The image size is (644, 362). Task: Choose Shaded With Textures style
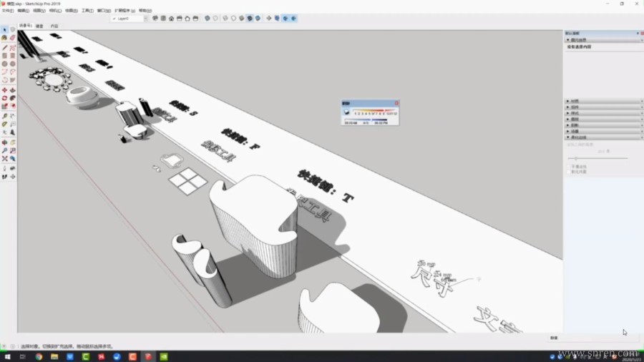(250, 19)
